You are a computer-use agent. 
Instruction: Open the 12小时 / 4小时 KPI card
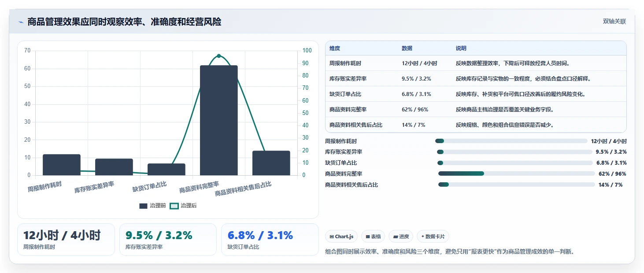[66, 240]
